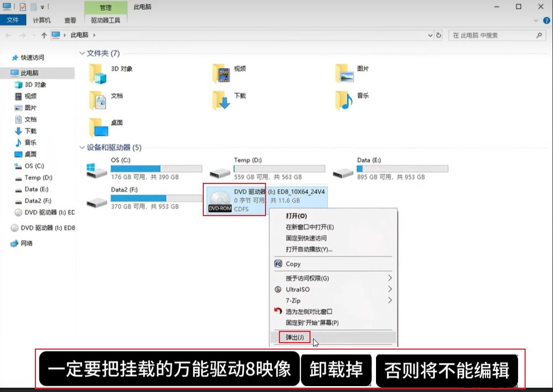Screen dimensions: 553x392
Task: Open the 下载 downloads folder icon
Action: (220, 100)
